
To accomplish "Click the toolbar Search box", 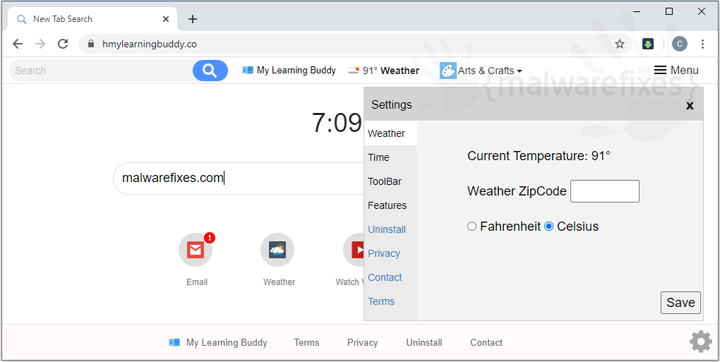I will click(x=101, y=71).
